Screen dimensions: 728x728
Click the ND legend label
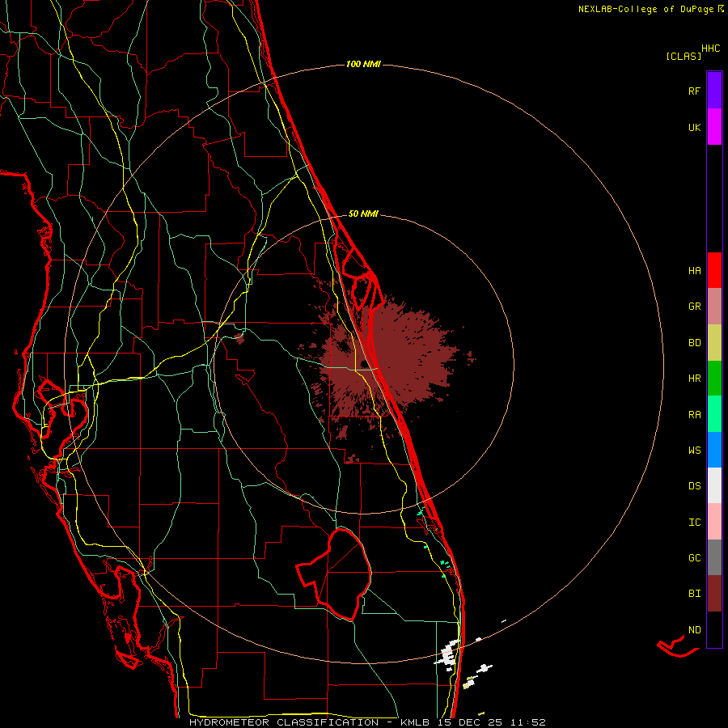point(694,630)
